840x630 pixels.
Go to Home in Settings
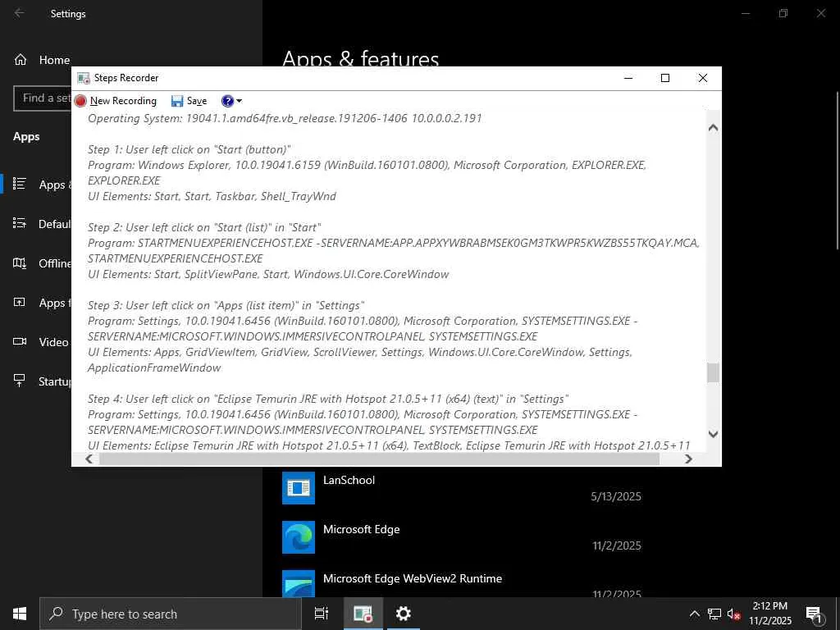[42, 60]
